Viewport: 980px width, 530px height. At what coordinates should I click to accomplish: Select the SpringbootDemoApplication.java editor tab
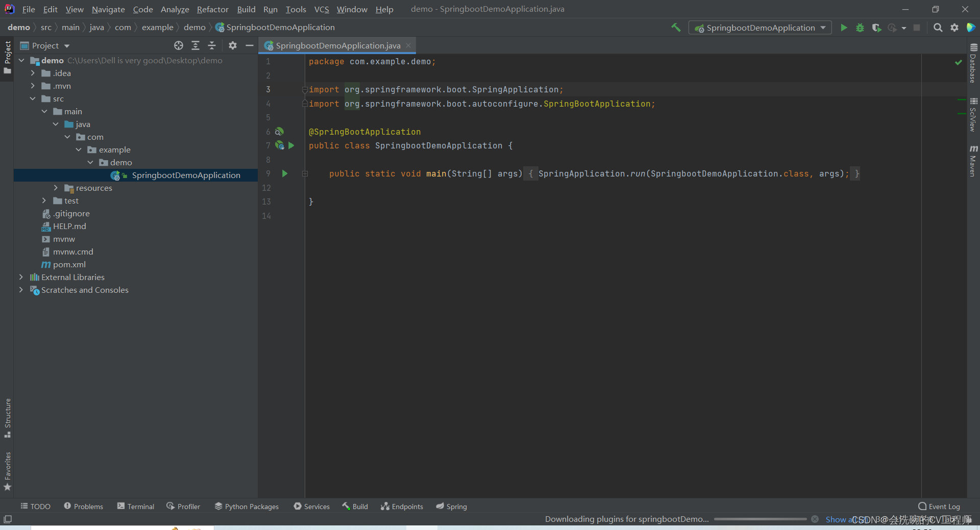pos(337,45)
